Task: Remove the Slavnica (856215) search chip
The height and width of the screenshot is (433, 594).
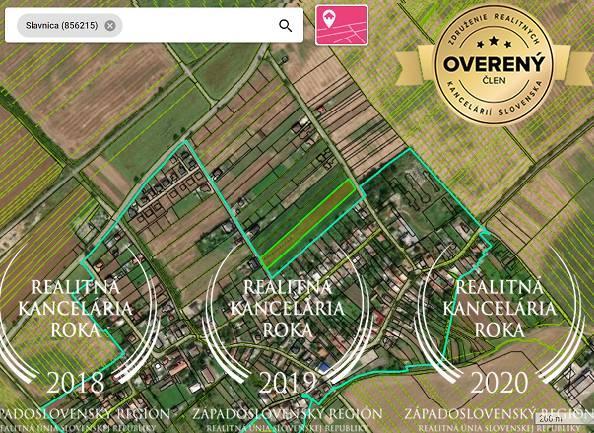Action: click(110, 26)
